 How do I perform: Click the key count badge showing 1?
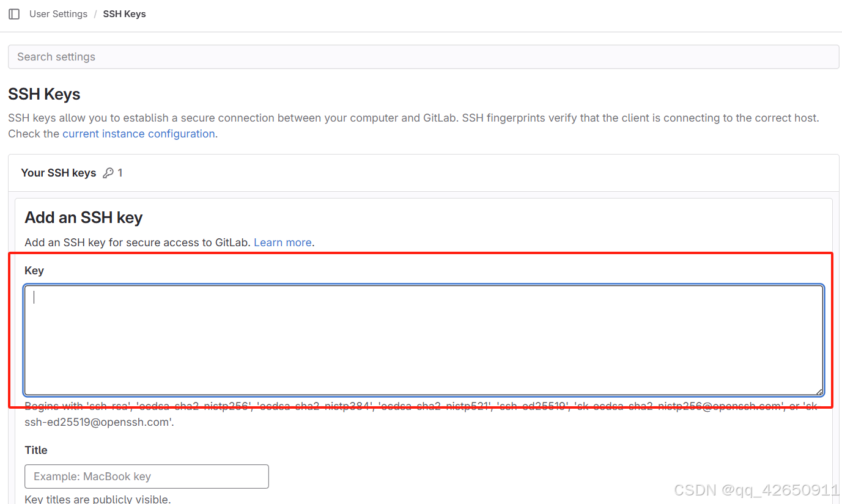(120, 172)
